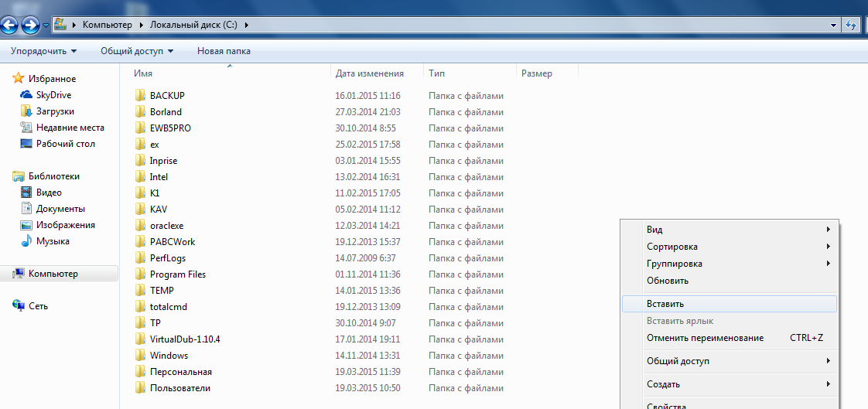Select the Пользователи folder name
Screen dimensions: 868x409
(180, 388)
